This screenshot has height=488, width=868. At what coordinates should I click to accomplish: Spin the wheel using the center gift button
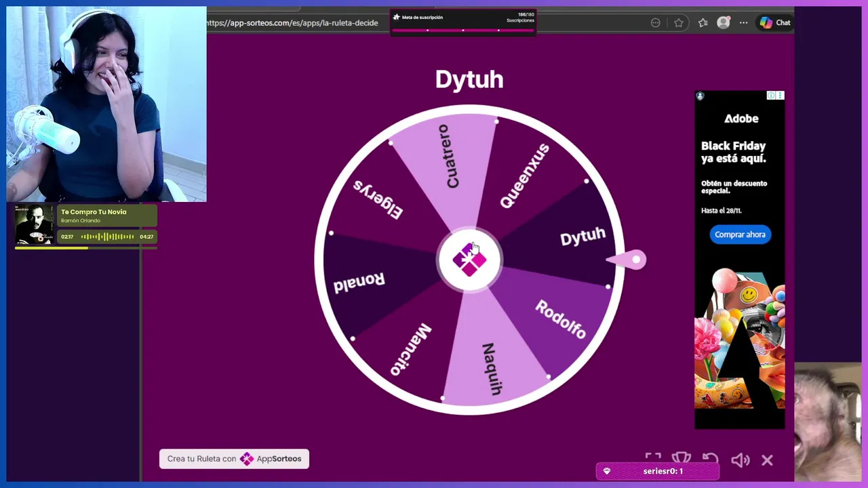pos(469,260)
